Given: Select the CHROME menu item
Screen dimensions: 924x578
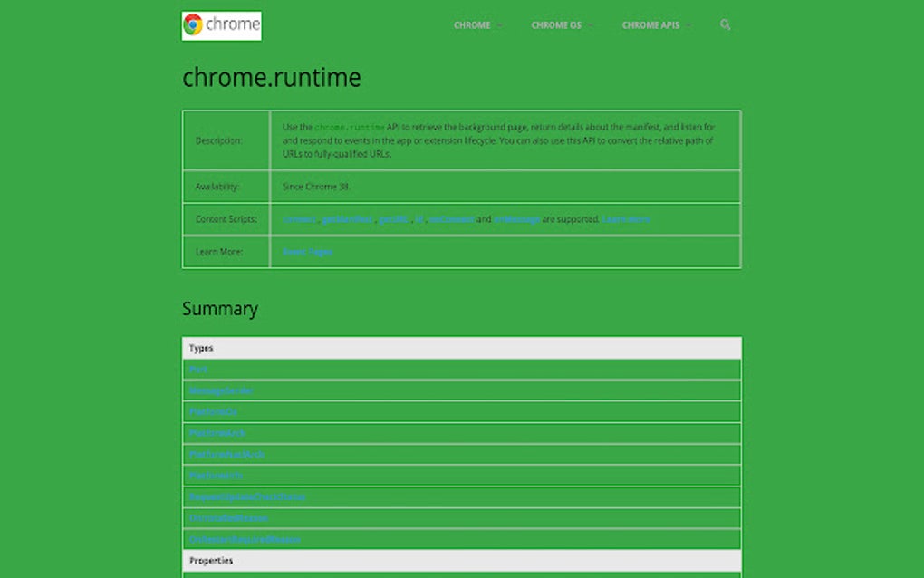Looking at the screenshot, I should tap(472, 25).
